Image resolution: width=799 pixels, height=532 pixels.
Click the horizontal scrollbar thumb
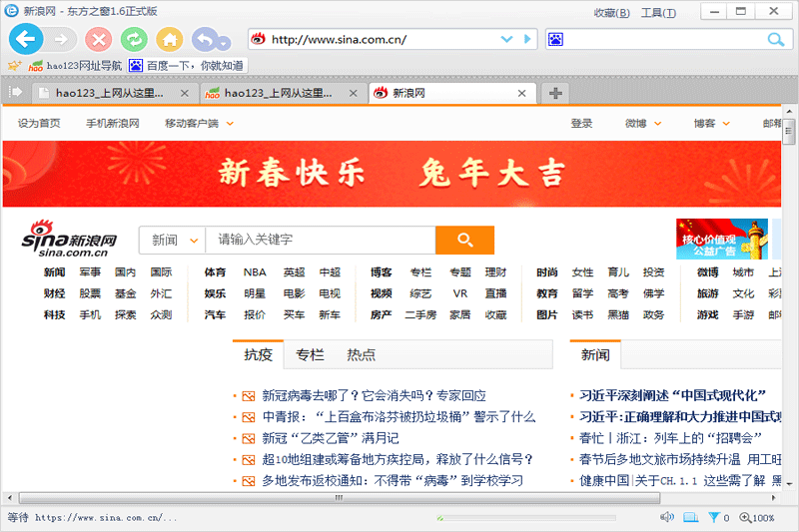(x=339, y=498)
